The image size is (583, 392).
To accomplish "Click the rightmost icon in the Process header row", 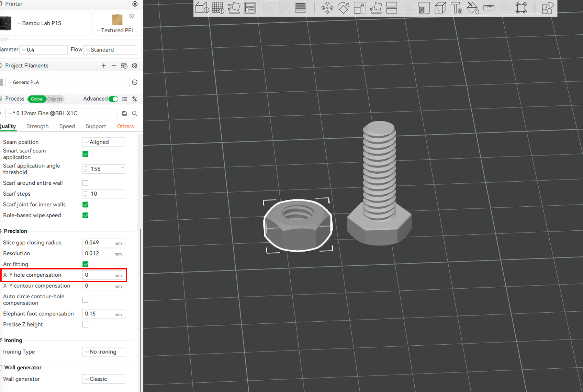I will 135,99.
